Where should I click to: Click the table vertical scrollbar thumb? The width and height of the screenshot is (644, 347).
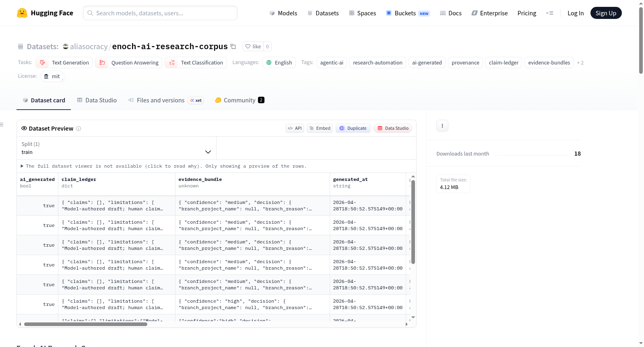pyautogui.click(x=413, y=222)
